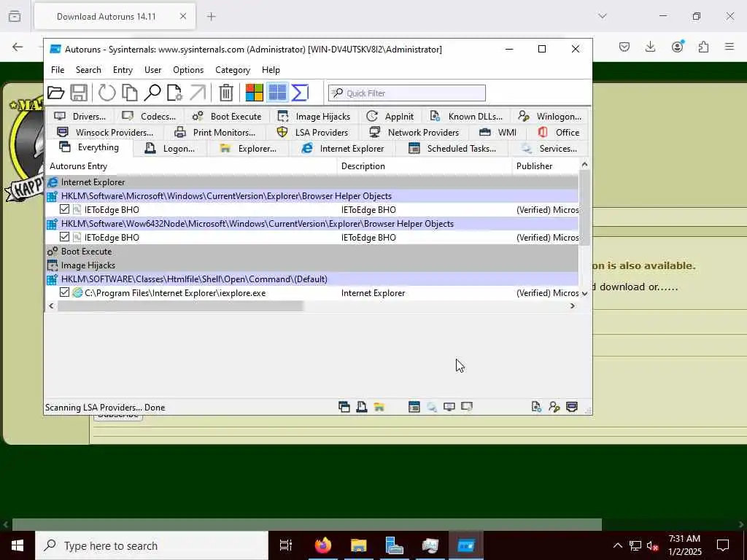Click the entry Properties page icon
This screenshot has height=560, width=747.
(175, 93)
